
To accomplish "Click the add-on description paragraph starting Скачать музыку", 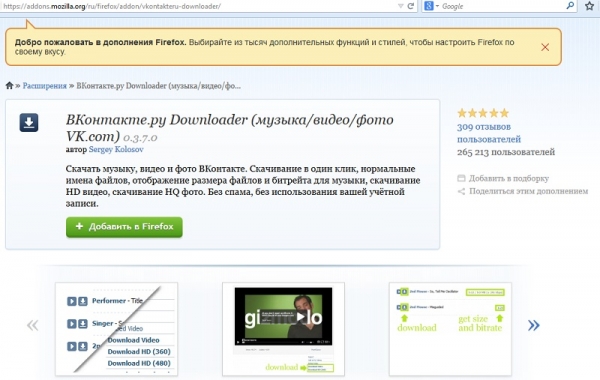I will tap(243, 186).
